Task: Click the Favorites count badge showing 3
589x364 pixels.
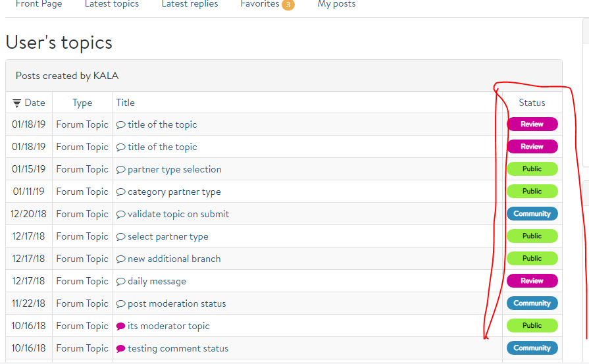Action: 288,5
